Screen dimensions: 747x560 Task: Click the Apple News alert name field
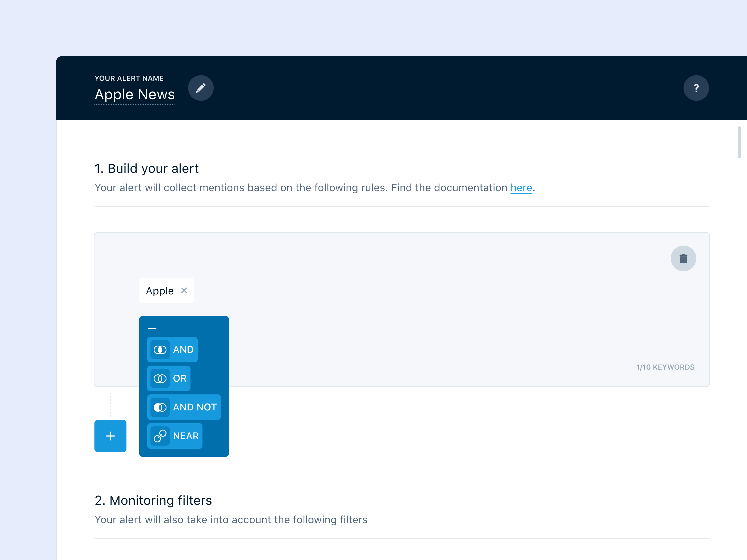134,94
